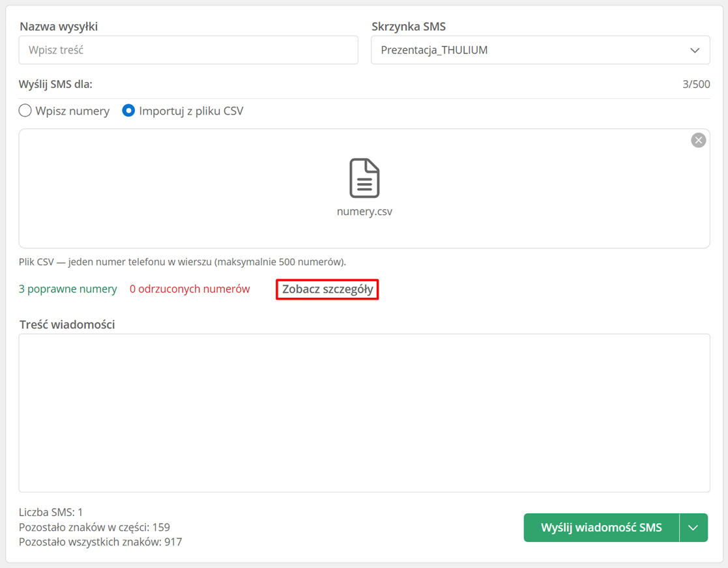The image size is (728, 568).
Task: Select the Wpisz numery radio option
Action: pos(25,111)
